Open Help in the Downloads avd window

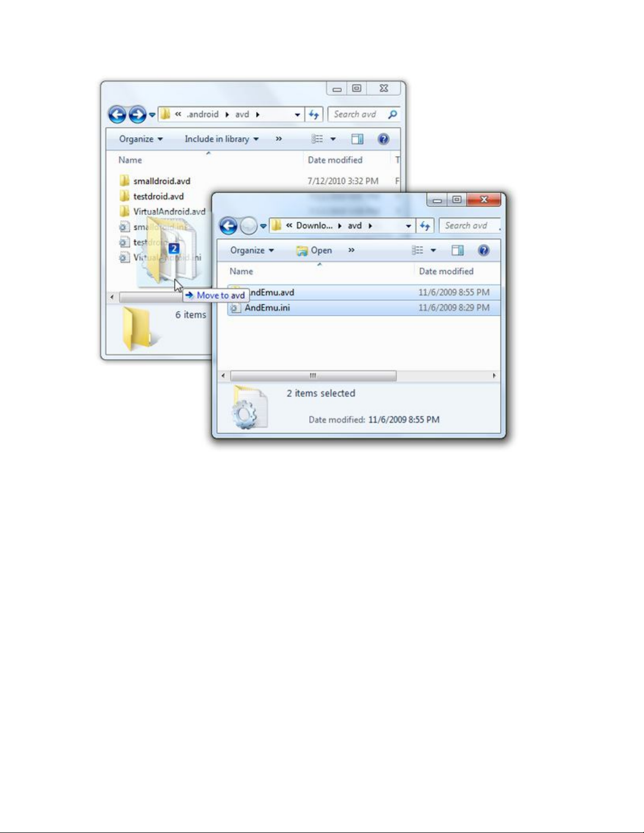(484, 251)
